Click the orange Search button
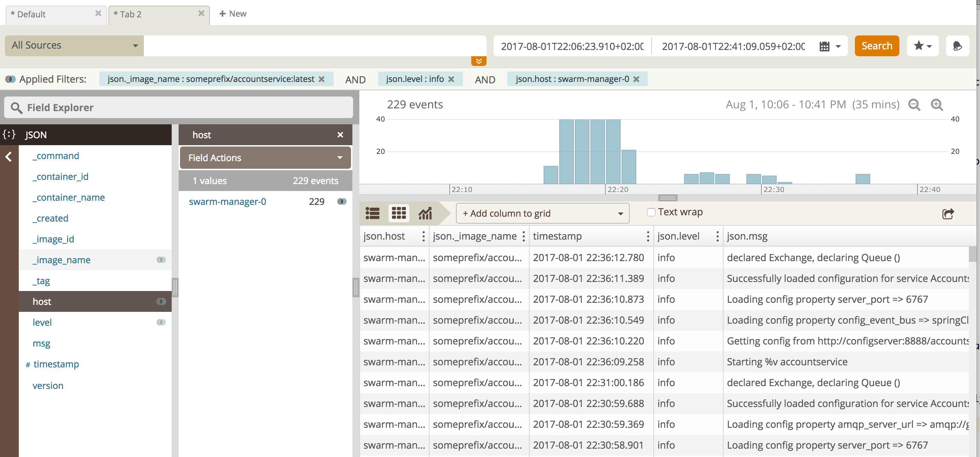Image resolution: width=980 pixels, height=457 pixels. [876, 46]
